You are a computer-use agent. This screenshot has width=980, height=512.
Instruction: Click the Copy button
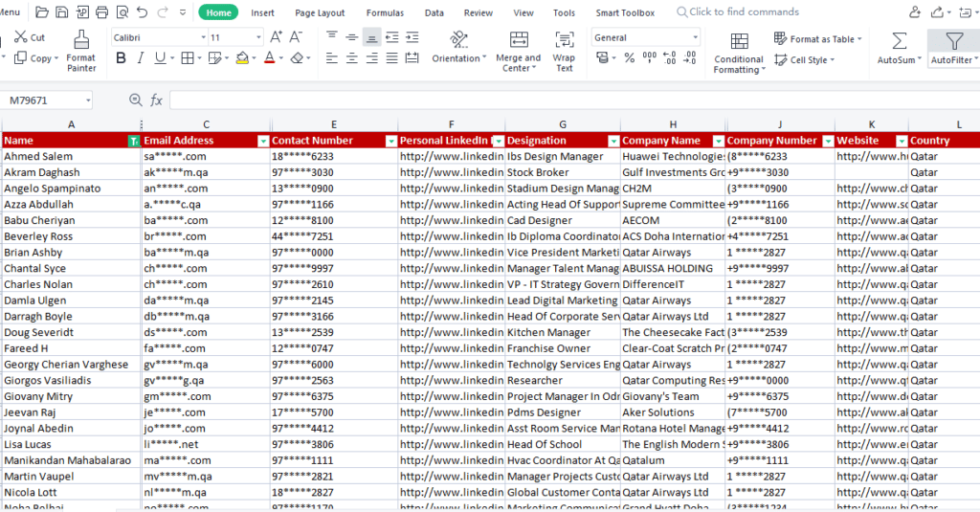(x=35, y=58)
